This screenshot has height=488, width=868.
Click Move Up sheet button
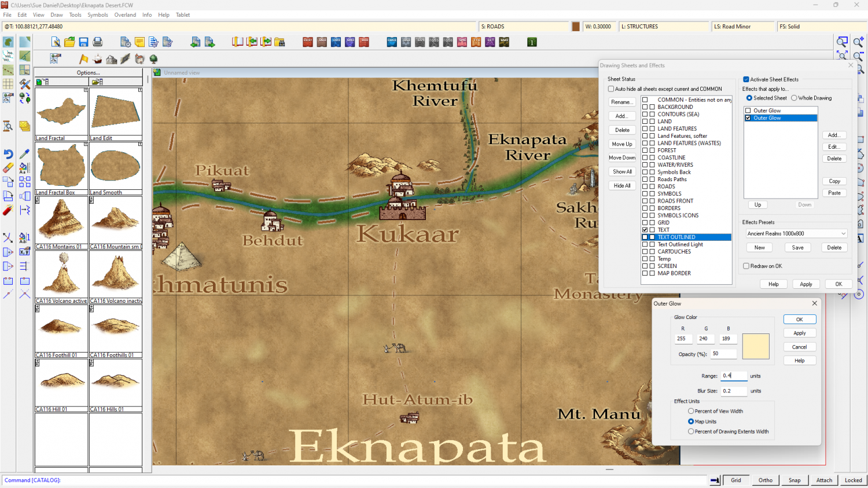tap(622, 144)
